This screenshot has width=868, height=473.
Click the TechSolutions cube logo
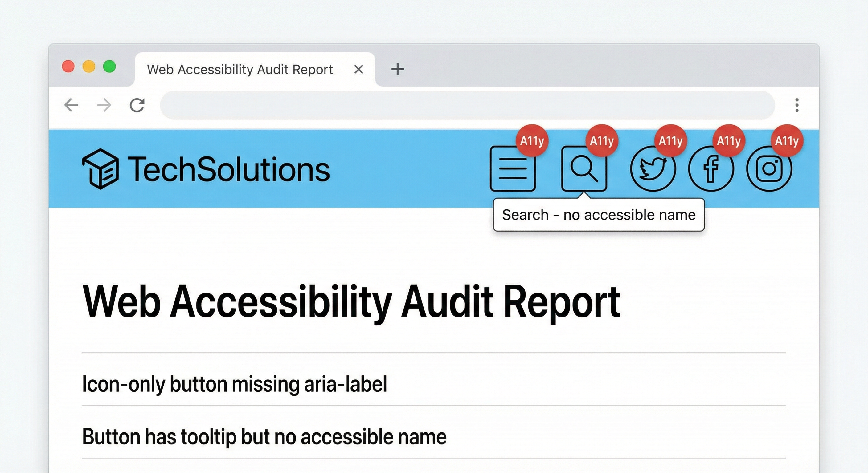(x=100, y=168)
